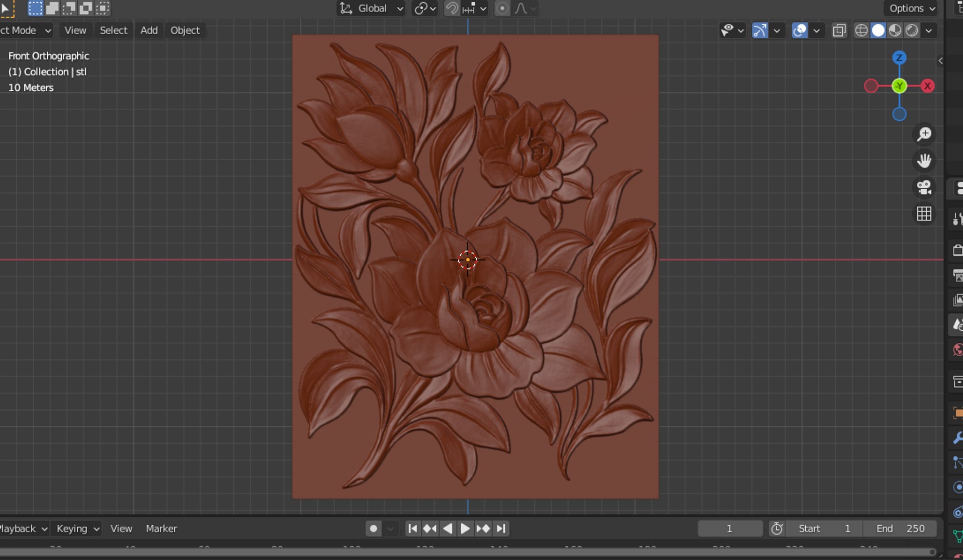Select Rendered viewport shading

pyautogui.click(x=912, y=31)
